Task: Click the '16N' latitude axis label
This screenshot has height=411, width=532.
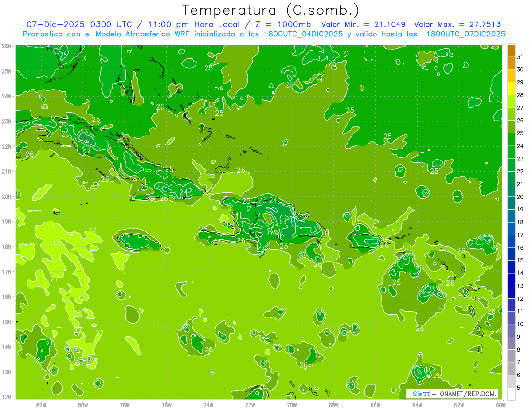Action: (x=6, y=296)
